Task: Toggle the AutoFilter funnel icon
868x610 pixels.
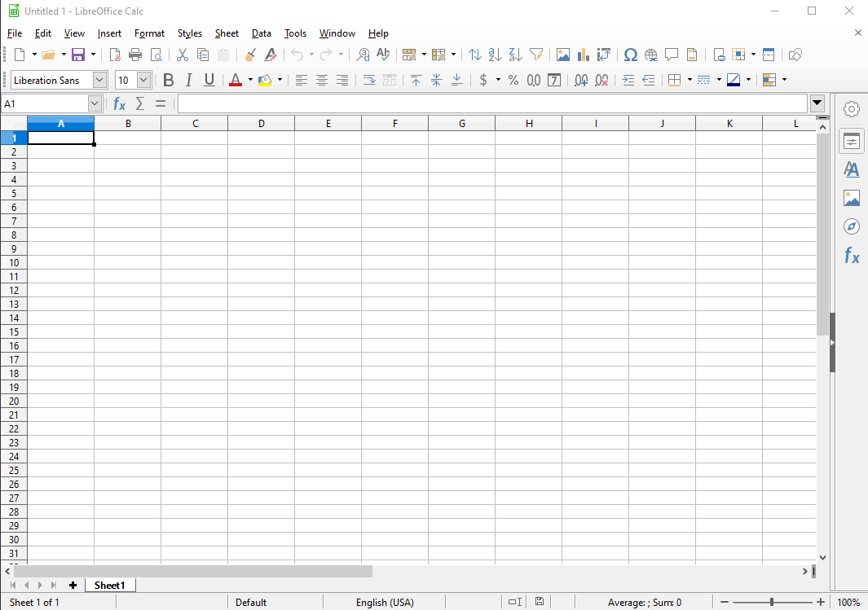Action: pos(535,55)
